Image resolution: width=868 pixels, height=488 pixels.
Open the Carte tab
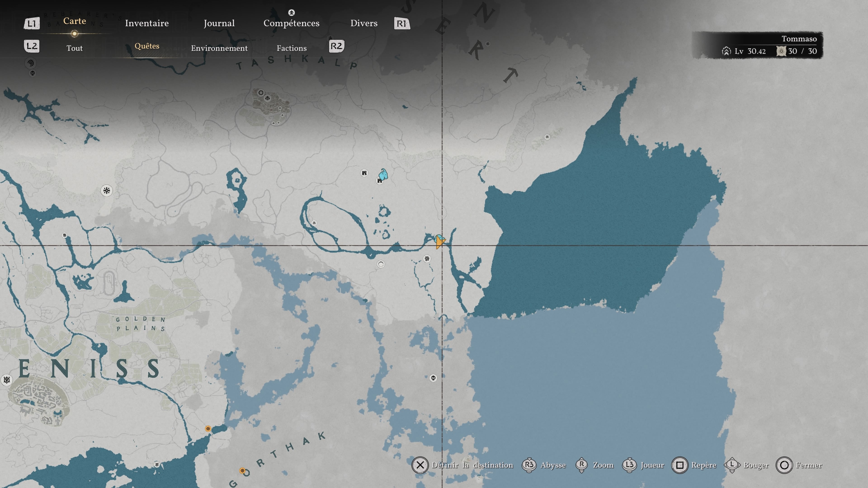pos(74,21)
